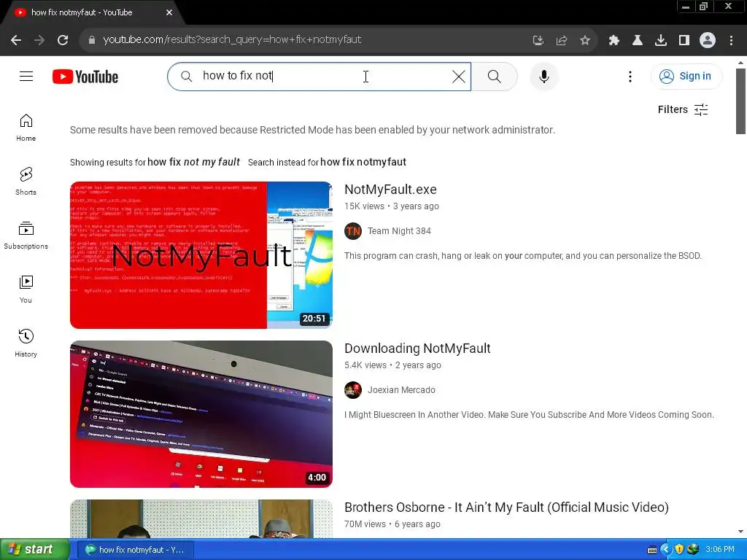
Task: Click the blue arrow tray expand icon
Action: coord(665,550)
